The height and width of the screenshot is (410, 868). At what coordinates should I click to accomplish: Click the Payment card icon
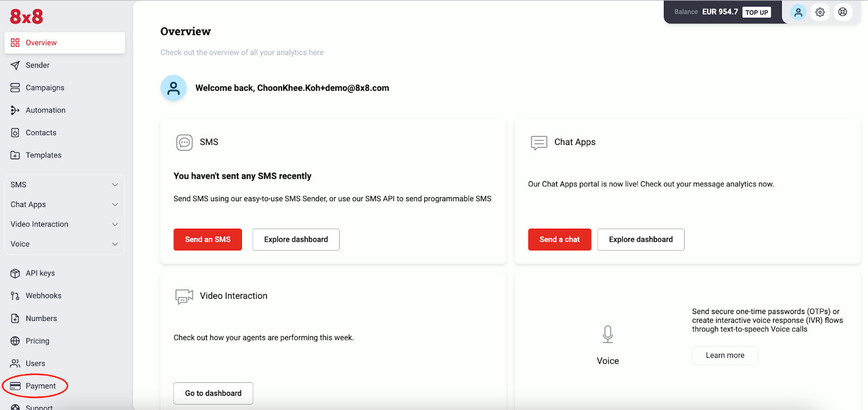(15, 386)
